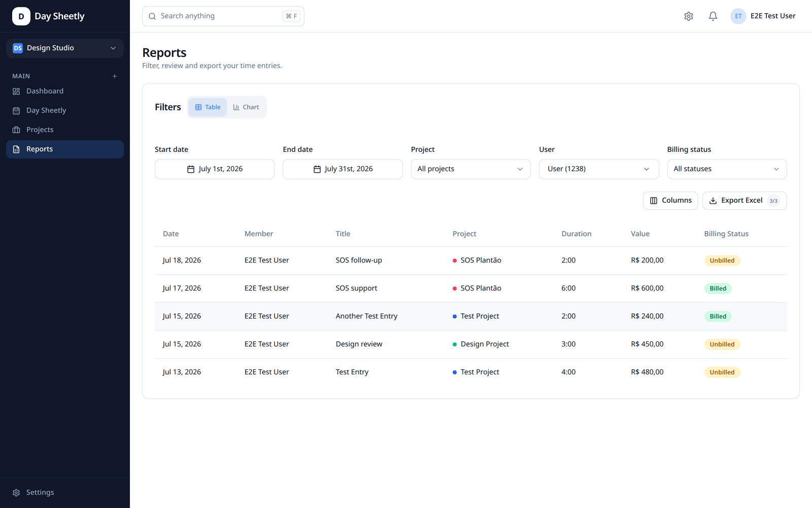Click the DS workspace badge icon
Screen dimensions: 812x508
point(18,48)
